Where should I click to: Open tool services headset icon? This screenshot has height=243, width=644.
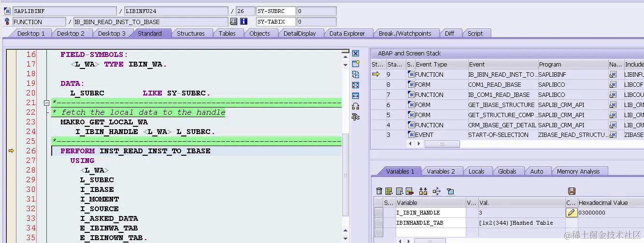356,106
